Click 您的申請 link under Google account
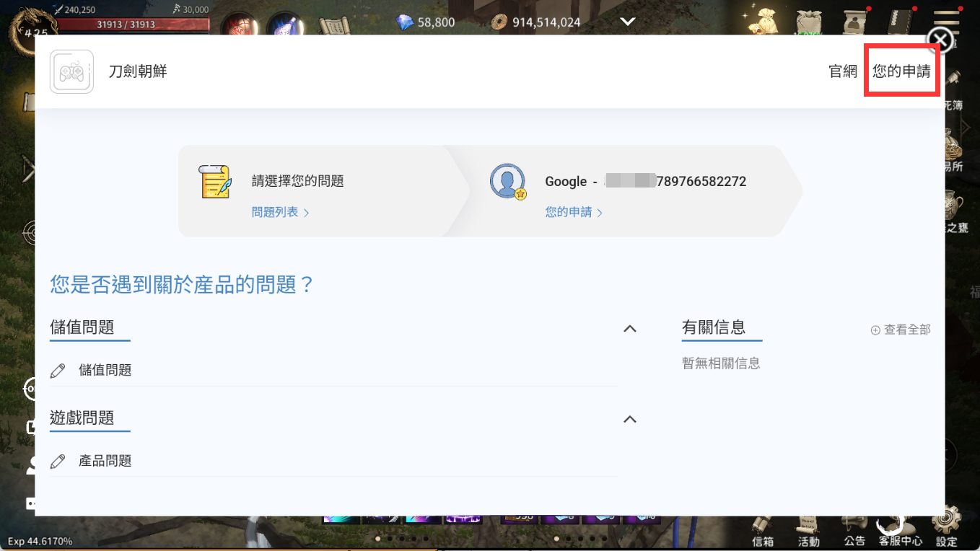This screenshot has height=551, width=980. coord(574,212)
